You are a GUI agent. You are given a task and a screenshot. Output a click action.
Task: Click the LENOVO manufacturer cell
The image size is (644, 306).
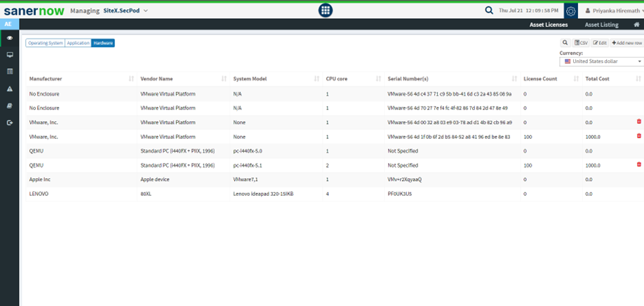click(39, 194)
